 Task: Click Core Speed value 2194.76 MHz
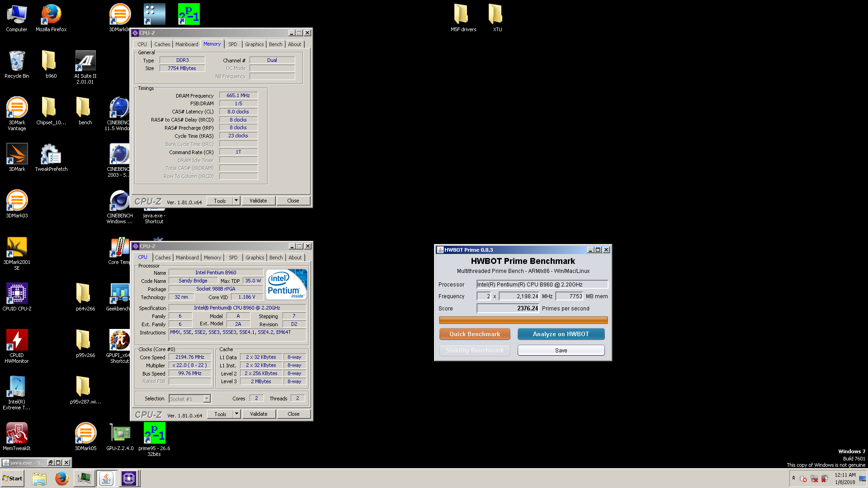pos(189,357)
